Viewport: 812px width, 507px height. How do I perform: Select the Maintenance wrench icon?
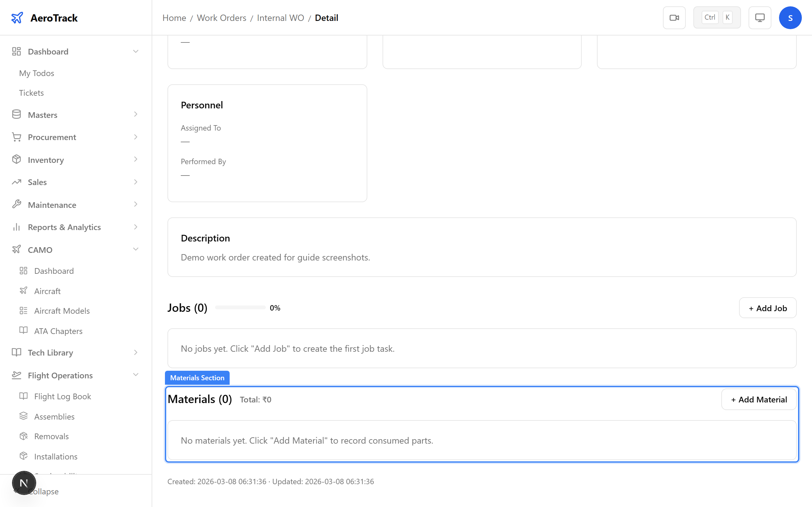point(16,204)
